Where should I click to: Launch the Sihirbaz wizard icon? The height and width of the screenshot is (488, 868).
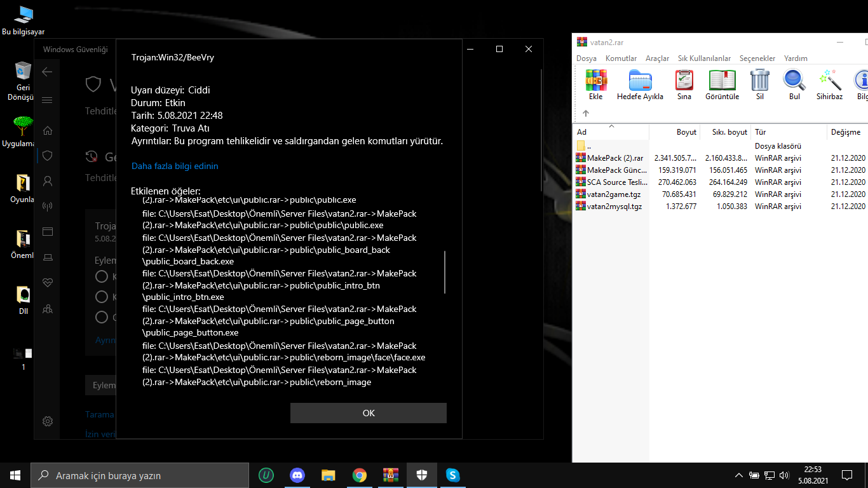click(829, 85)
